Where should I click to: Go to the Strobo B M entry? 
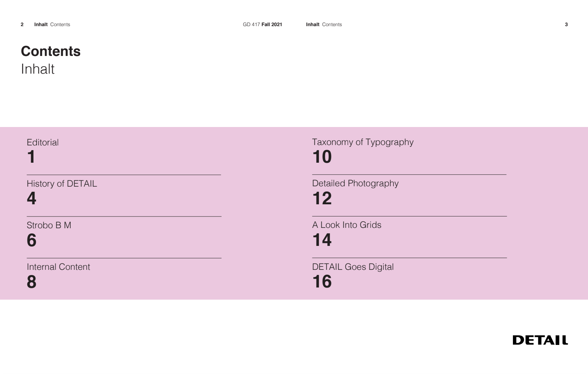[49, 225]
